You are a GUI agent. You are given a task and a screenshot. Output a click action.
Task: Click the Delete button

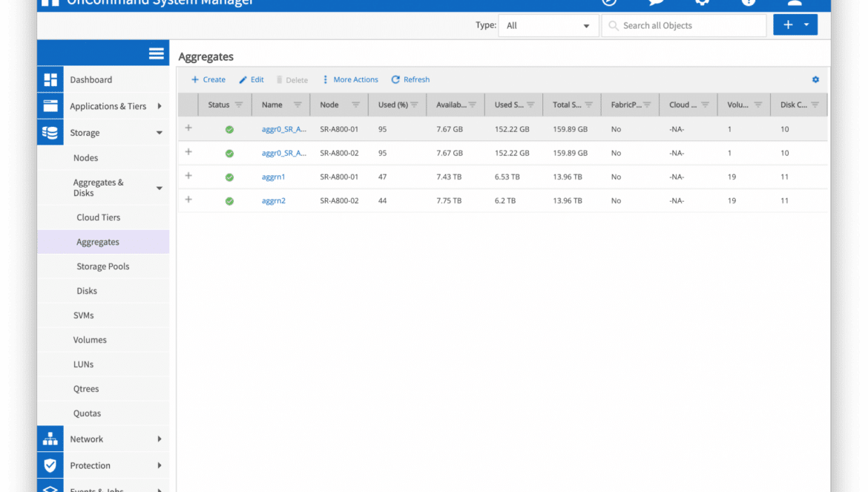tap(292, 79)
